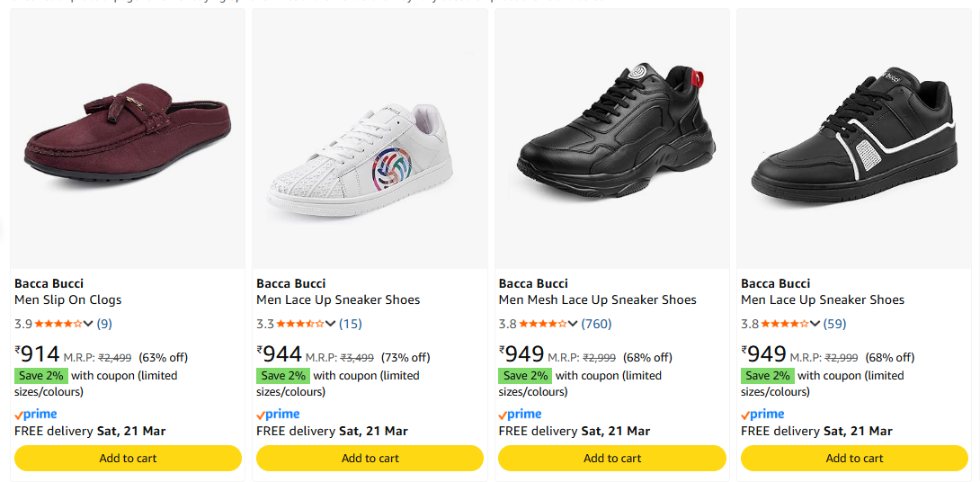Image resolution: width=980 pixels, height=482 pixels.
Task: Open Men Mesh Lace Up Sneaker Shoes link
Action: coord(598,299)
